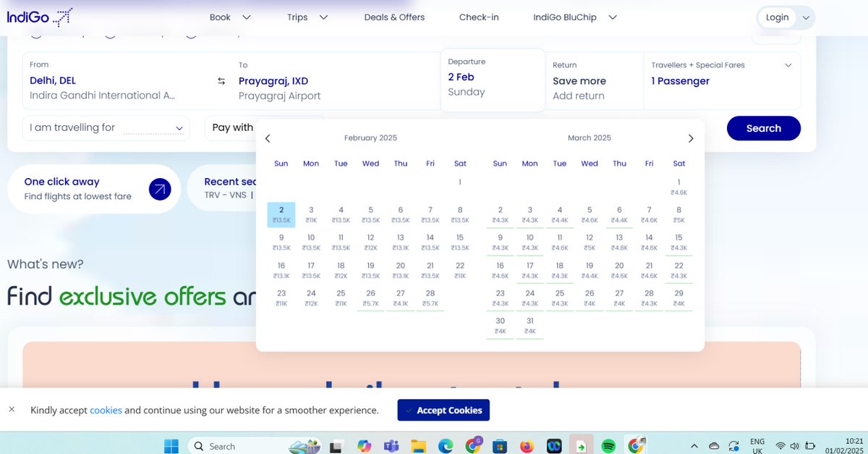Open OneDrive cloud tray icon
Screen dimensions: 868x454
[x=714, y=446]
